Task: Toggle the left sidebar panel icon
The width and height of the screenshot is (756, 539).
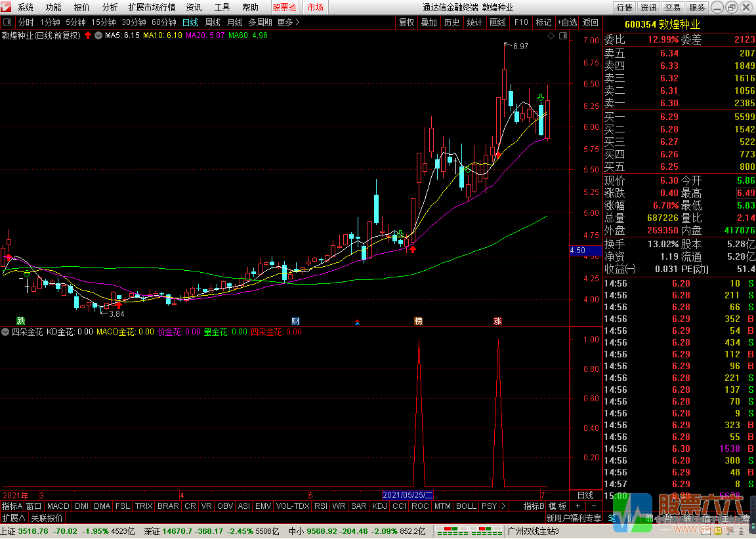Action: [x=7, y=22]
